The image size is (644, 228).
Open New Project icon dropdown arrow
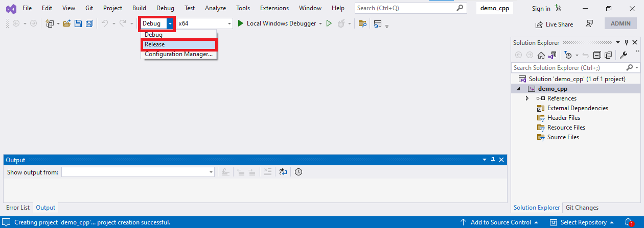(58, 23)
